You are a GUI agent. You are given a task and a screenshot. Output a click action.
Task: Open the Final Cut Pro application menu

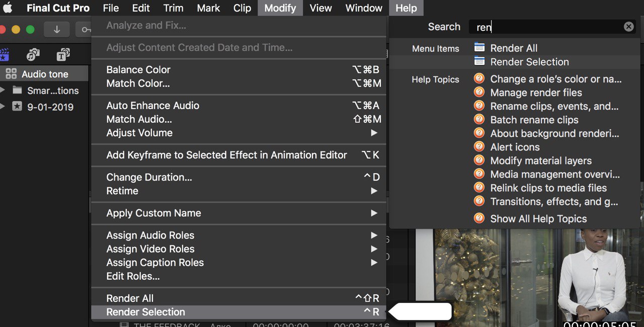point(58,8)
